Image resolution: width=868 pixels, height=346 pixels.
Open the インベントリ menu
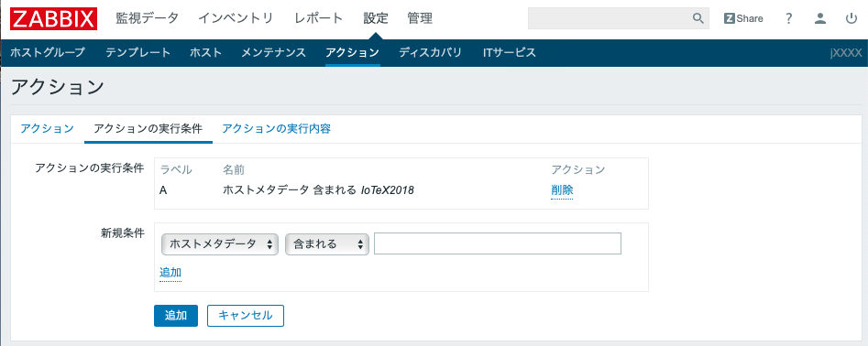coord(236,18)
